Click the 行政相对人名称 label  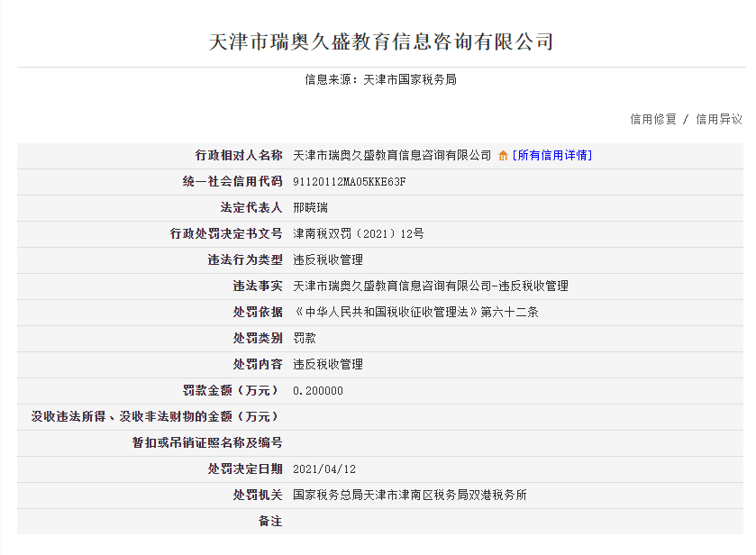click(x=239, y=155)
